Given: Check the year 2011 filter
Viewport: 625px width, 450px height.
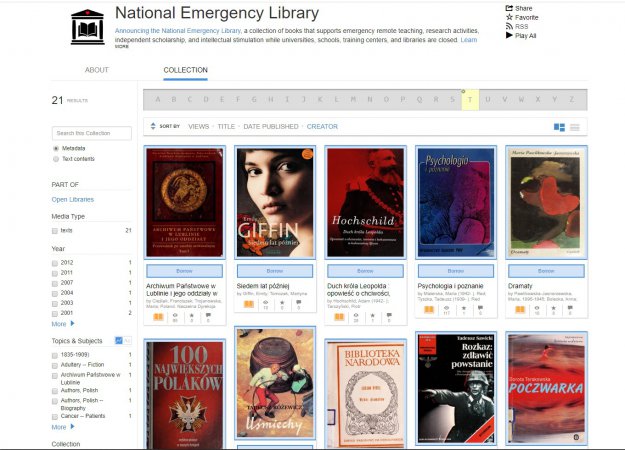Looking at the screenshot, I should coord(55,273).
